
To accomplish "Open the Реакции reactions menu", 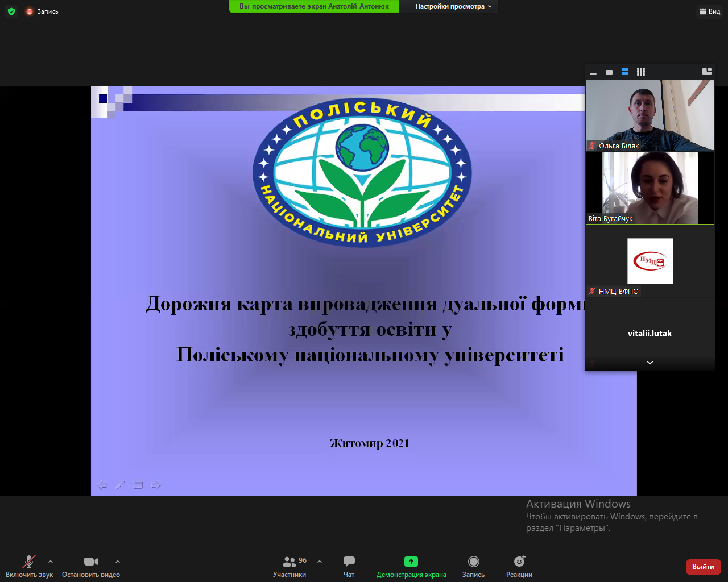I will pyautogui.click(x=519, y=566).
